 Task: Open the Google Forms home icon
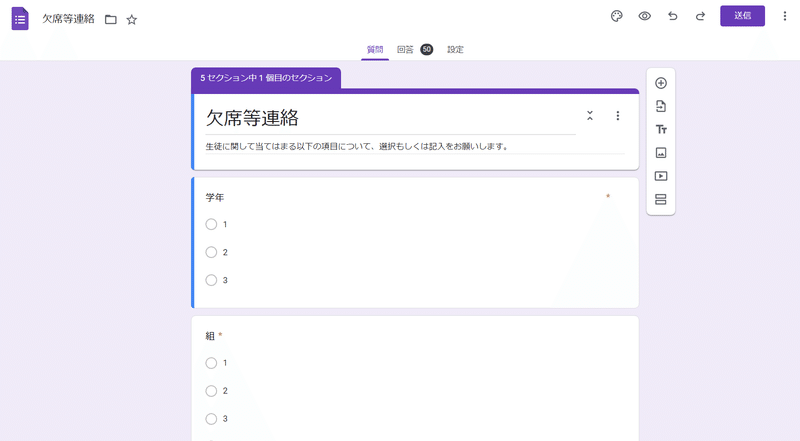pos(20,19)
